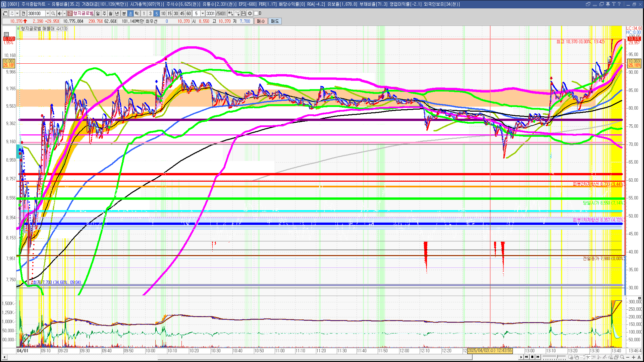Switch to the 분 (minute) period tab
This screenshot has width=644, height=362.
coord(124,13)
